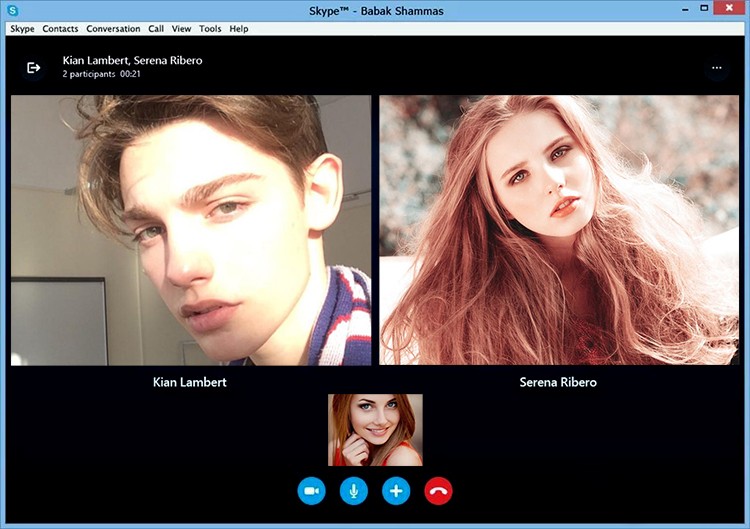Open the Call menu

point(156,29)
